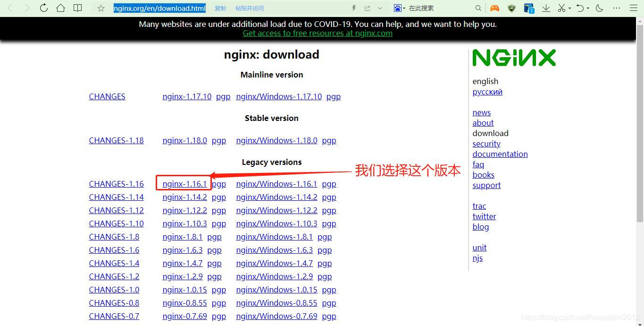Screen dimensions: 644x326
Task: Download nginx/Windows-0.8.55
Action: coord(276,303)
